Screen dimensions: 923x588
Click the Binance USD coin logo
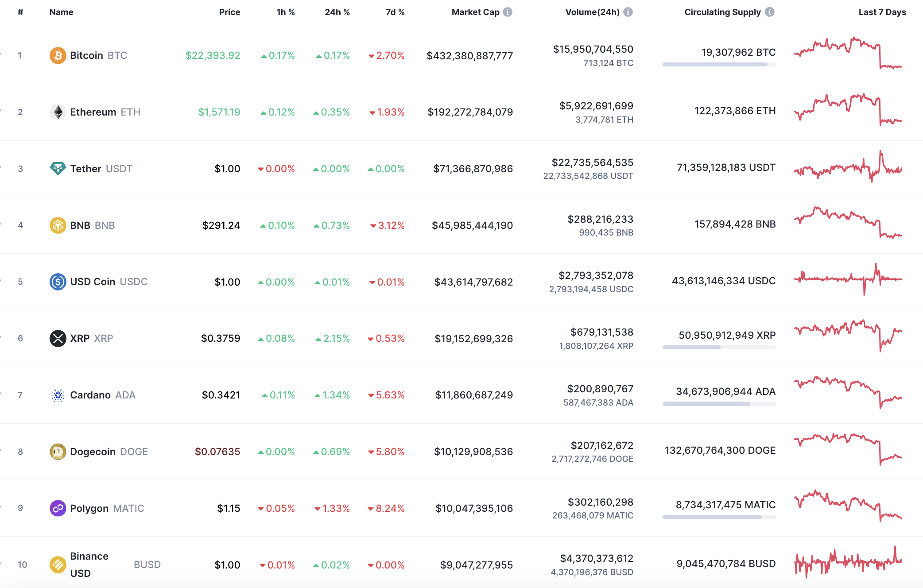pyautogui.click(x=58, y=564)
